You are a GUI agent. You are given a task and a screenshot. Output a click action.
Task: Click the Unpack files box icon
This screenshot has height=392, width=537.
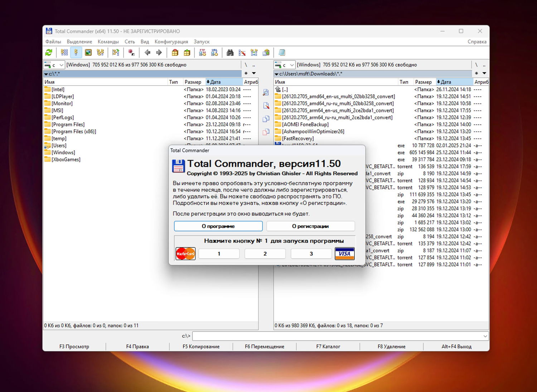(x=187, y=53)
